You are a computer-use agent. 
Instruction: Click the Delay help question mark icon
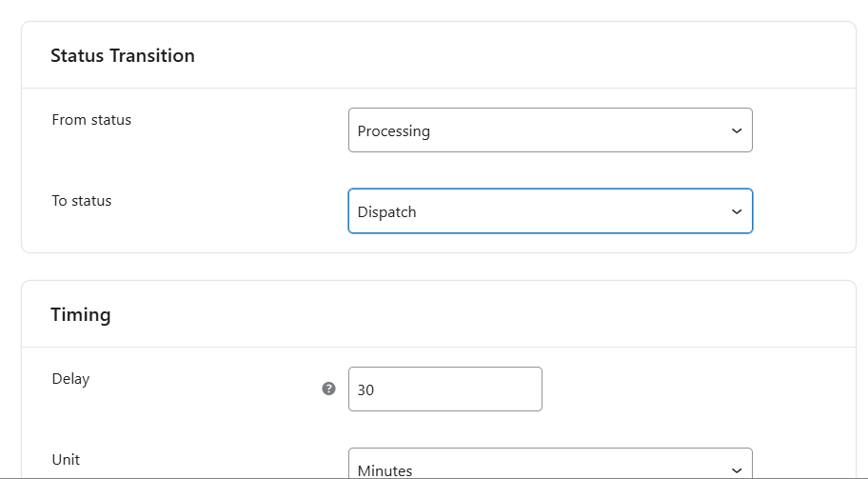point(329,389)
